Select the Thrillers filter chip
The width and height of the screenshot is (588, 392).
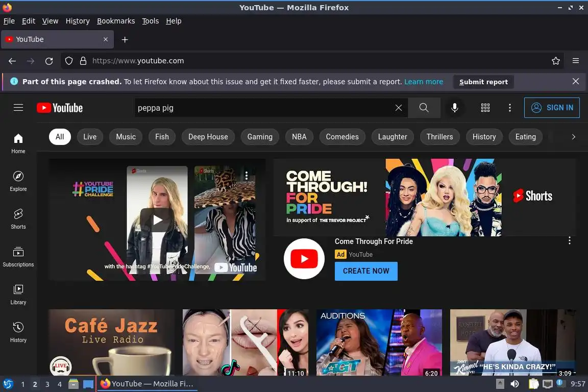pos(440,137)
